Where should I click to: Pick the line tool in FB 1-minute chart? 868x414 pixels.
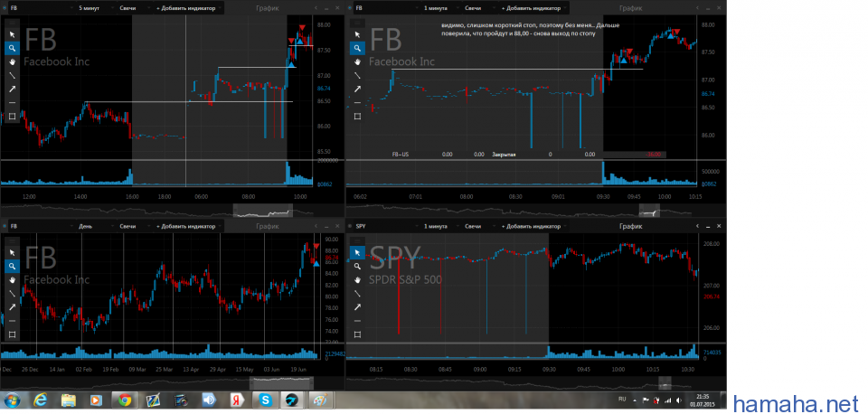tap(357, 75)
